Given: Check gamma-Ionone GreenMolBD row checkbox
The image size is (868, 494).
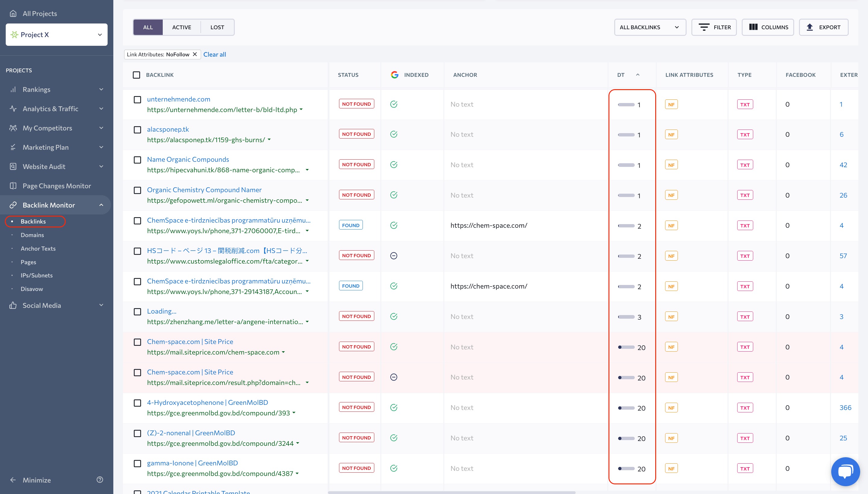Looking at the screenshot, I should (137, 464).
